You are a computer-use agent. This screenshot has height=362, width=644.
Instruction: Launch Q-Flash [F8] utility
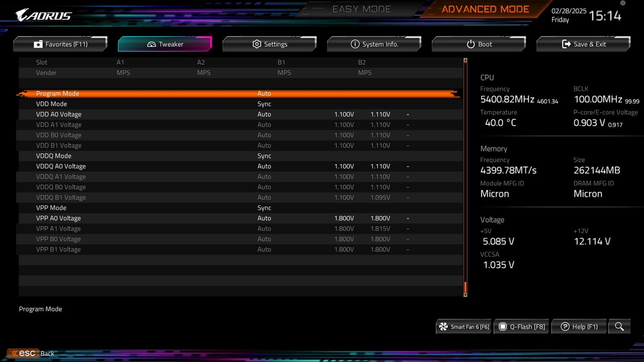click(521, 327)
